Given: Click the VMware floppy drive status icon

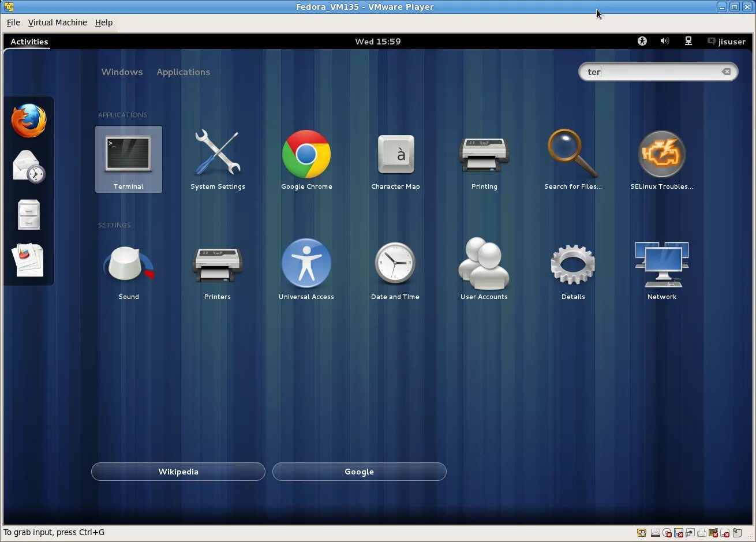Looking at the screenshot, I should coord(679,533).
